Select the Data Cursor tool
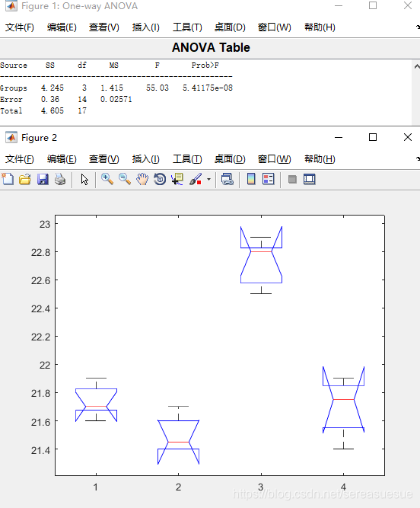This screenshot has height=508, width=420. point(177,179)
